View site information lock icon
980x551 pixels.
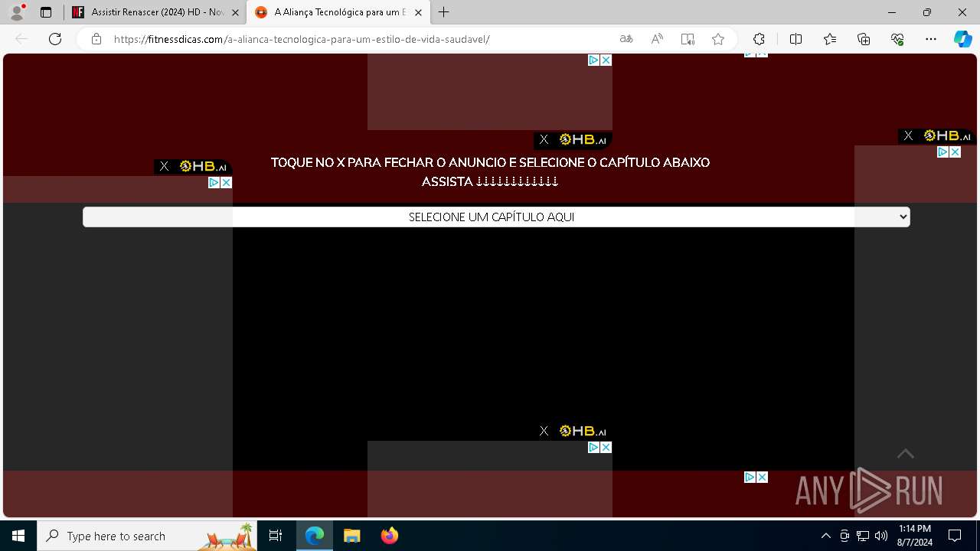pyautogui.click(x=96, y=39)
